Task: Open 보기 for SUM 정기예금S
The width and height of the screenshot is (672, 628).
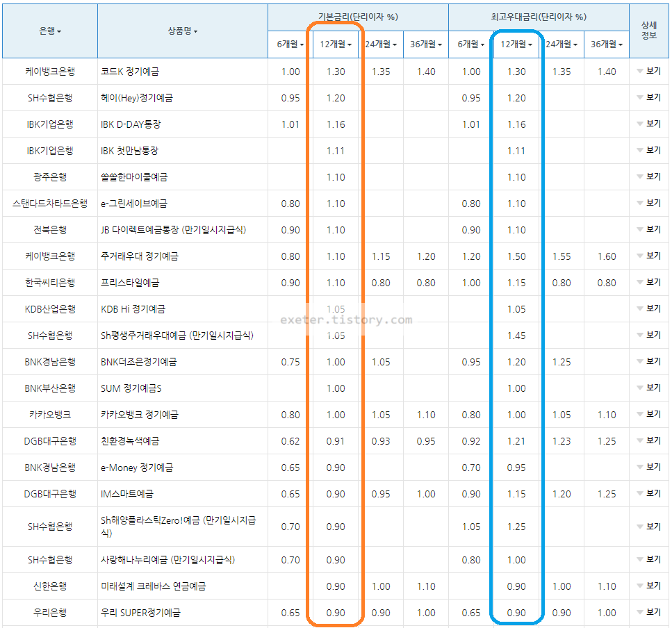Action: pyautogui.click(x=649, y=388)
